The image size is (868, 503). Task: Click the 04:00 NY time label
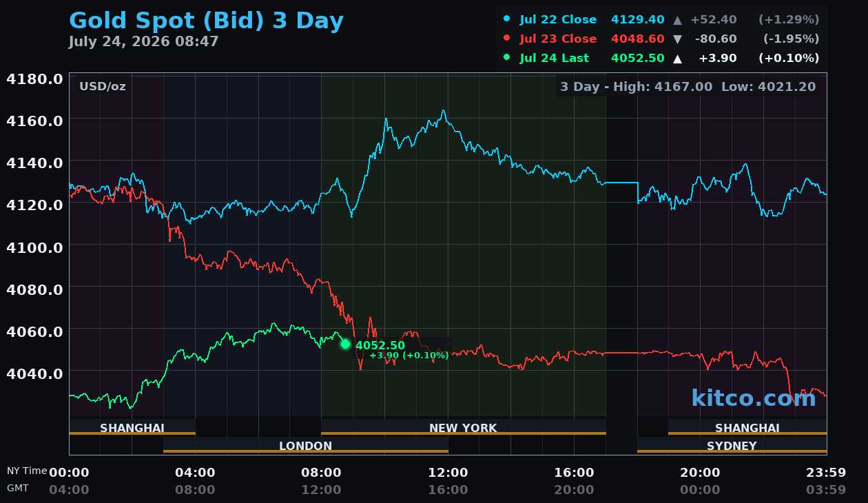coord(195,472)
